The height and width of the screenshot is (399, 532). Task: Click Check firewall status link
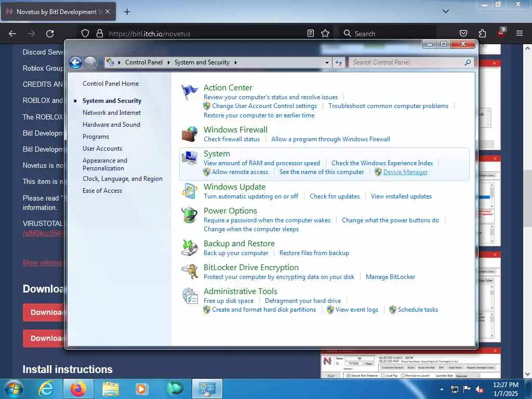[232, 139]
